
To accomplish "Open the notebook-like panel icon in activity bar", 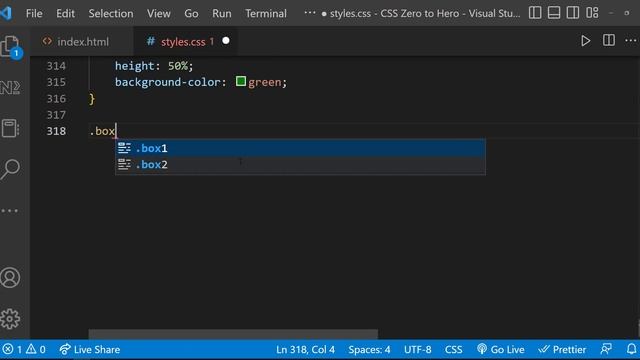I will [10, 128].
